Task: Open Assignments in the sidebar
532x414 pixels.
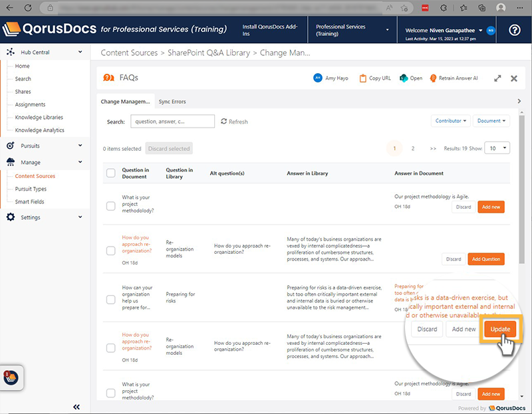Action: pos(30,104)
